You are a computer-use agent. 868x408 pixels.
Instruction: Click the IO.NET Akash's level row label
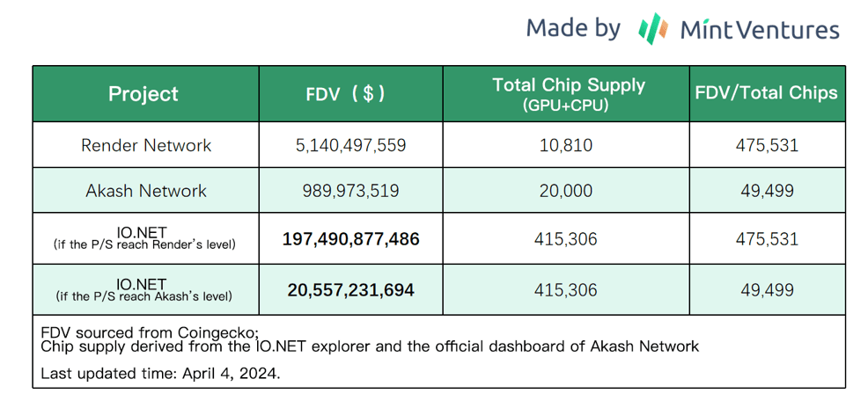pyautogui.click(x=143, y=289)
